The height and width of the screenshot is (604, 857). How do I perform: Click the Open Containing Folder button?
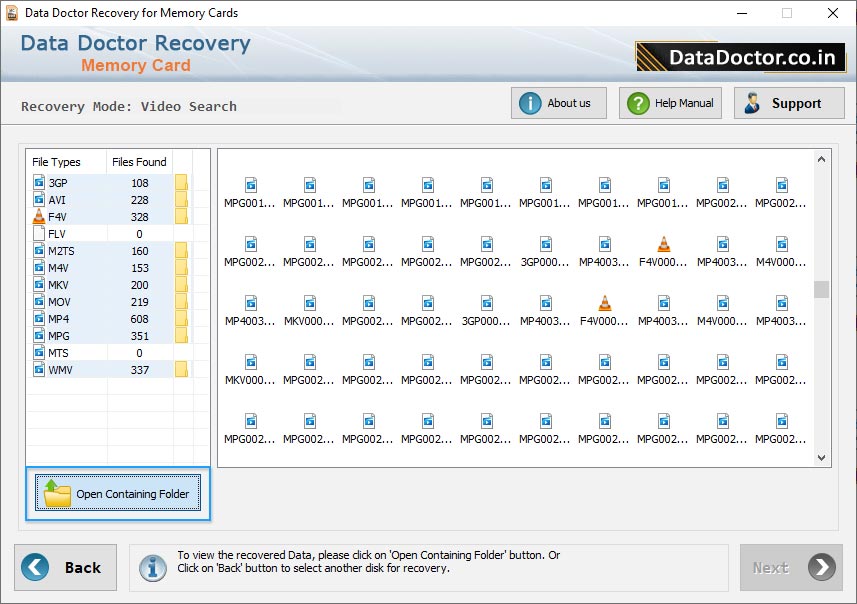[x=117, y=493]
